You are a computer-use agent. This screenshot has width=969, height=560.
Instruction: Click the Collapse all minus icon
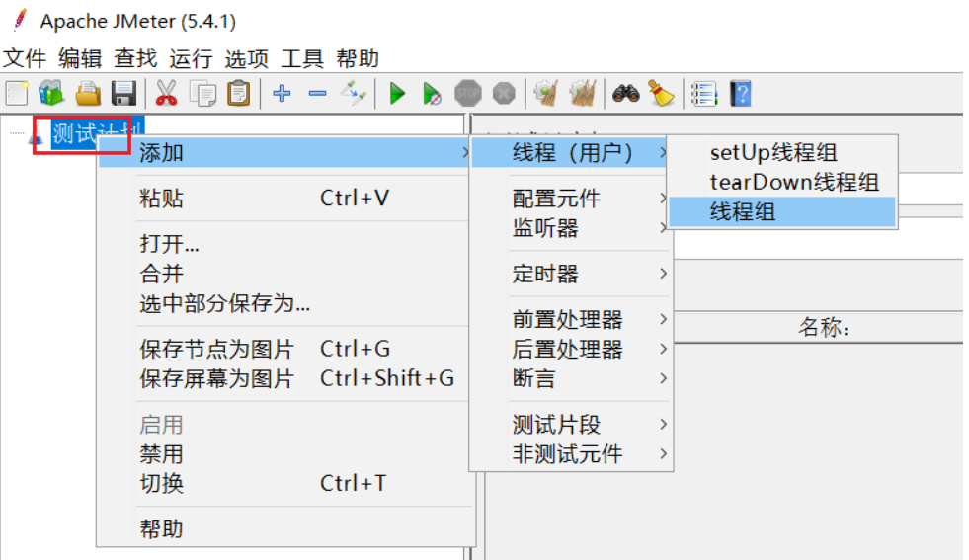tap(318, 93)
